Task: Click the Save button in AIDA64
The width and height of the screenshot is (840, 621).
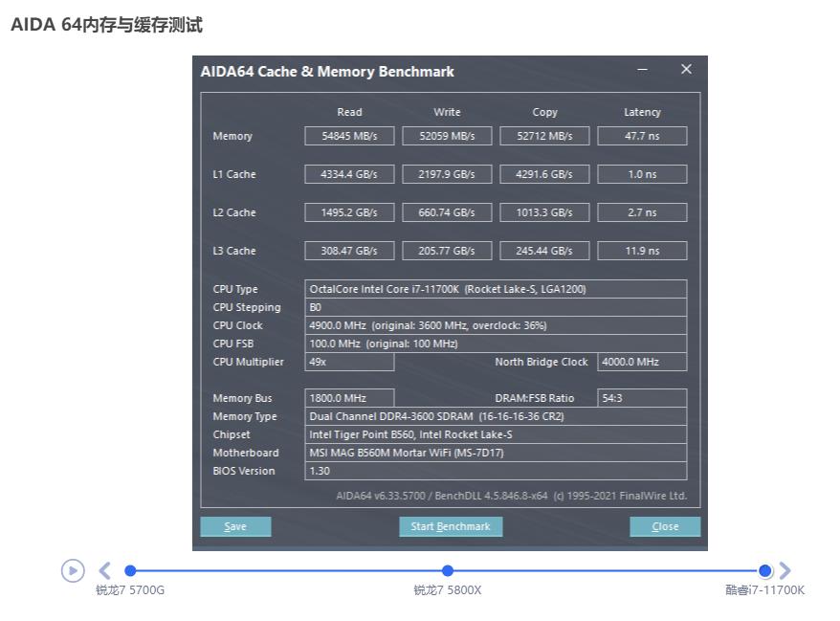Action: click(x=235, y=526)
